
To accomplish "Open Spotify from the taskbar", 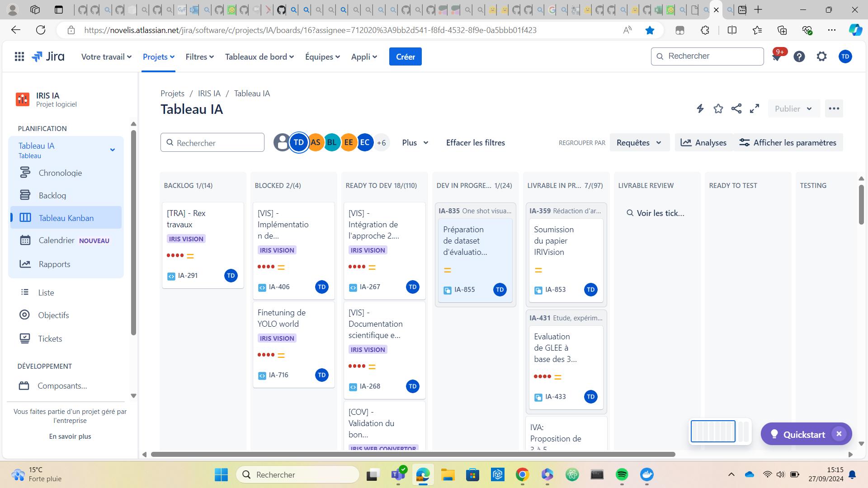I will tap(622, 474).
